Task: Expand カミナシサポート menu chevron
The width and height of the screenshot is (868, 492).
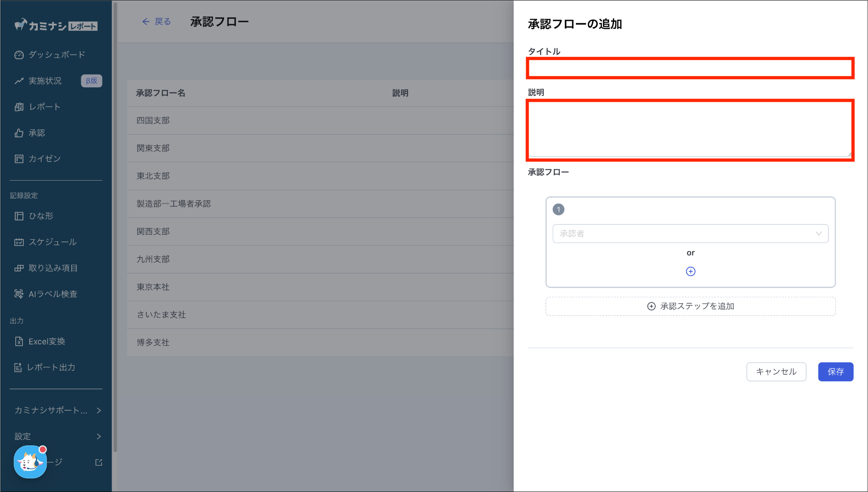Action: point(99,410)
